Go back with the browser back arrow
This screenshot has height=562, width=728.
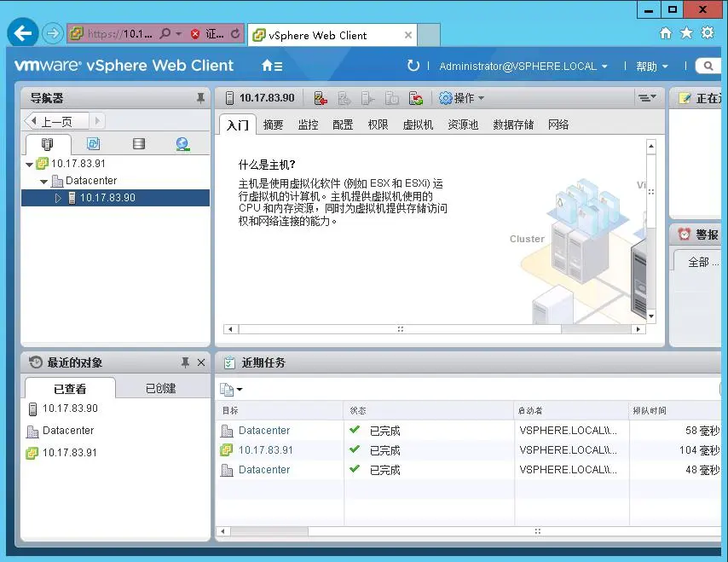[x=23, y=33]
